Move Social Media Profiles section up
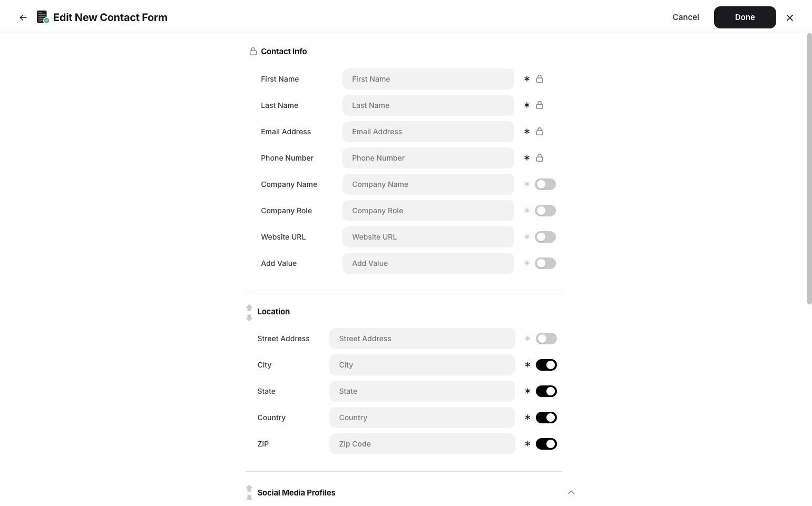The image size is (812, 506). pos(249,488)
